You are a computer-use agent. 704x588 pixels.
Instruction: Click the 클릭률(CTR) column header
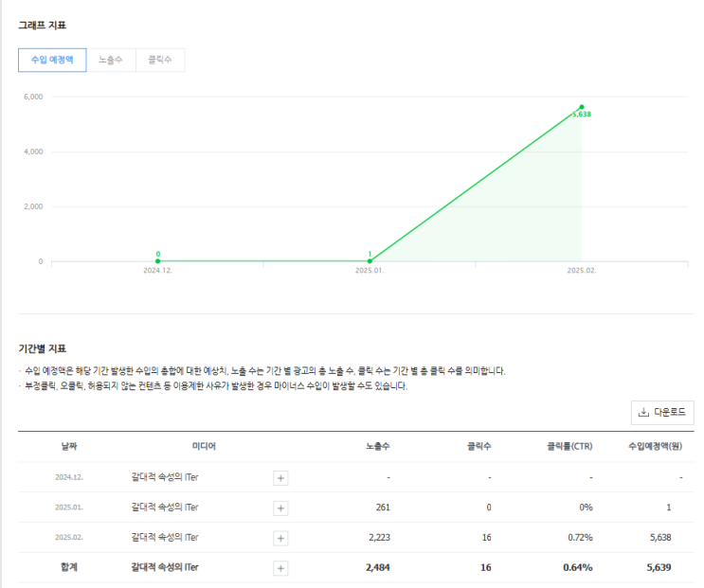[x=569, y=446]
